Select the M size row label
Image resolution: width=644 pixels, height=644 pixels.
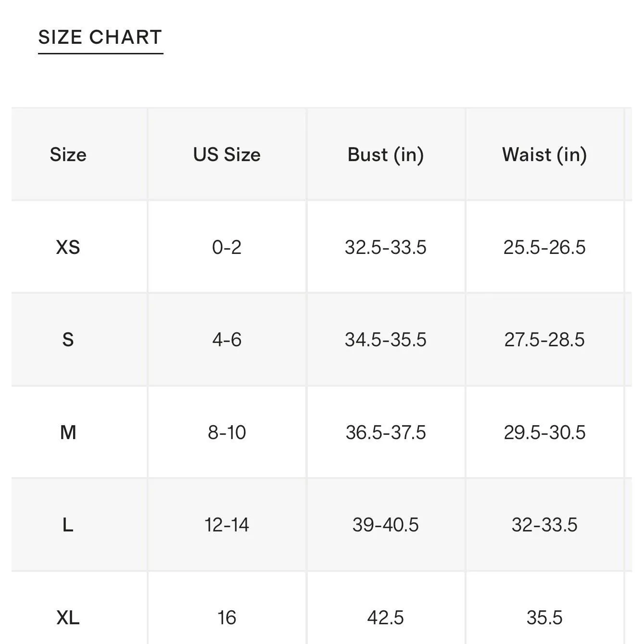68,432
